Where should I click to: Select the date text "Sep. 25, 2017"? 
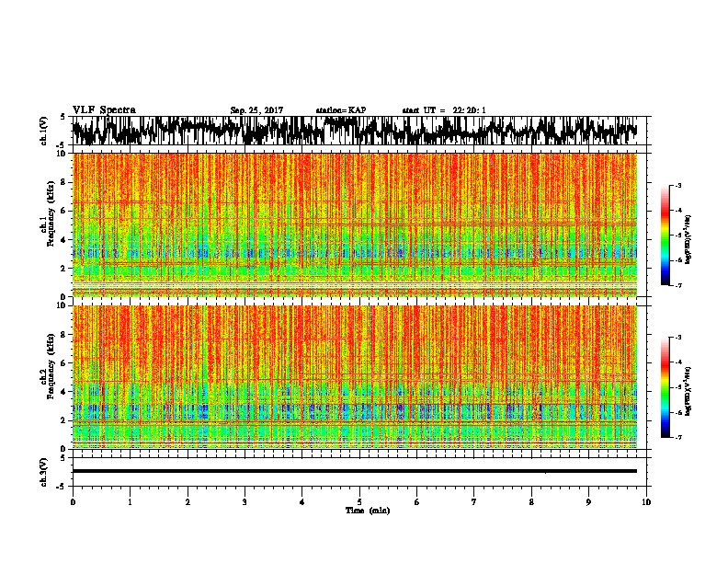[256, 110]
